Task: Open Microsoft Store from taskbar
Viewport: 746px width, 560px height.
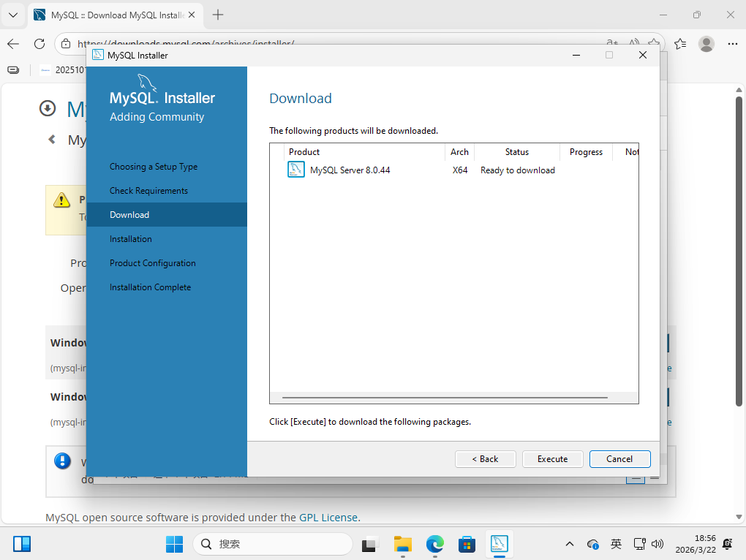Action: pos(467,544)
